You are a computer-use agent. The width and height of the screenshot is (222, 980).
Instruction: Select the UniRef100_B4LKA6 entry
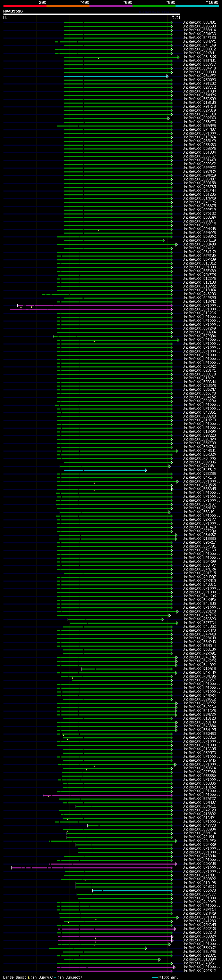point(199,596)
